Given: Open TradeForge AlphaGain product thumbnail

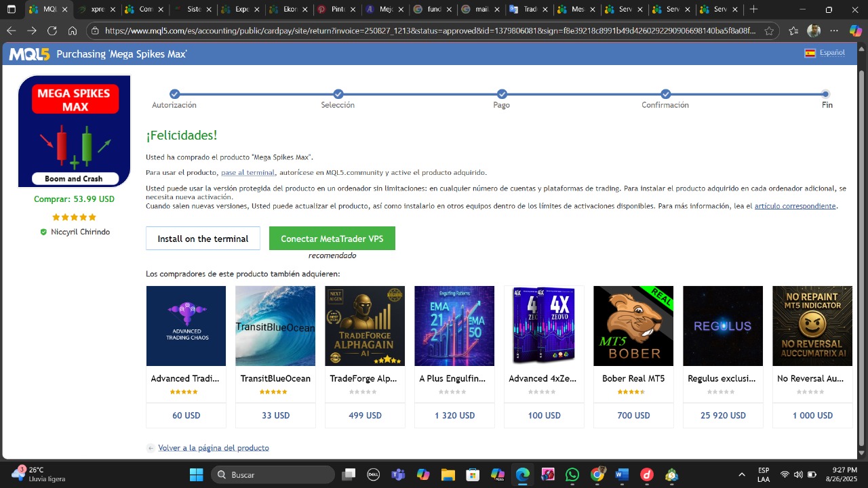Looking at the screenshot, I should pos(365,326).
